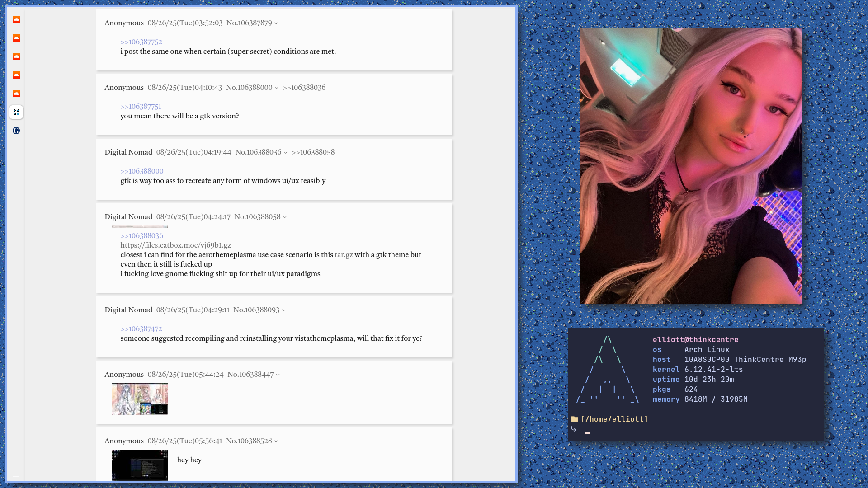The image size is (868, 488).
Task: Expand post menu arrow beside No.106388447
Action: click(x=278, y=375)
